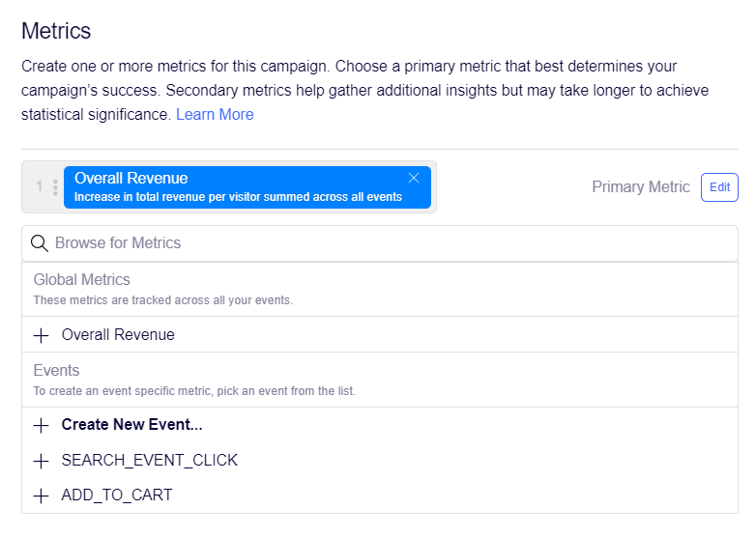Choose the Create New Event... option

tap(131, 425)
